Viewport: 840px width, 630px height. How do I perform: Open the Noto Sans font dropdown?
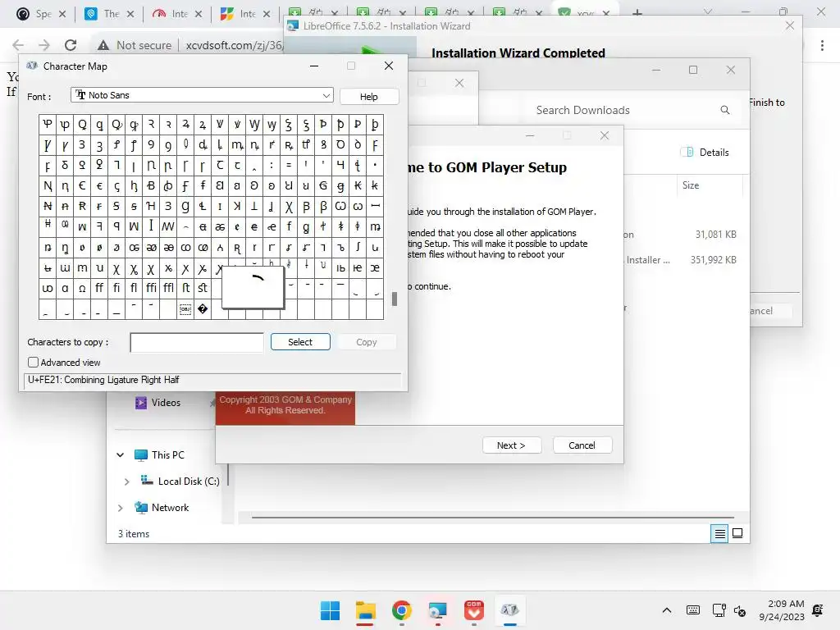202,95
